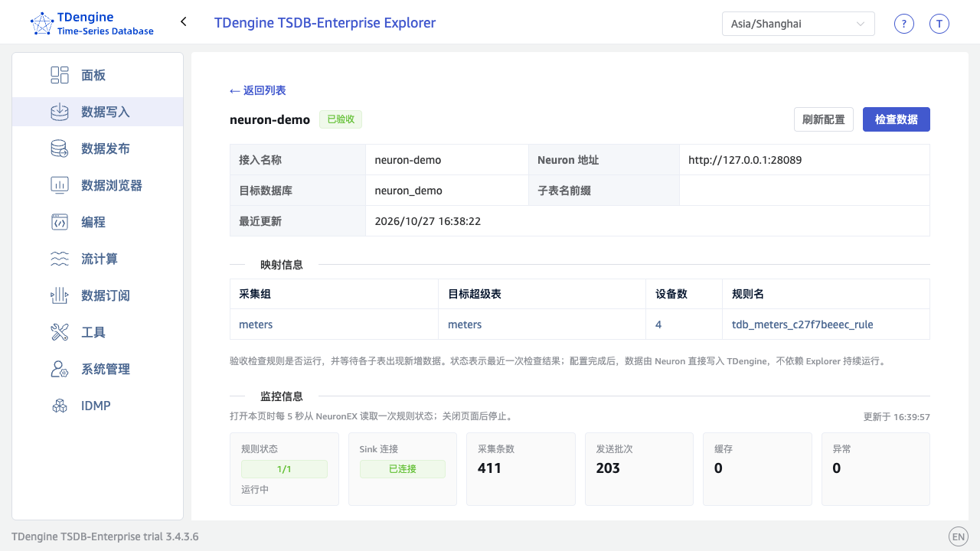The width and height of the screenshot is (980, 551).
Task: Click the 编程 code icon
Action: point(60,222)
